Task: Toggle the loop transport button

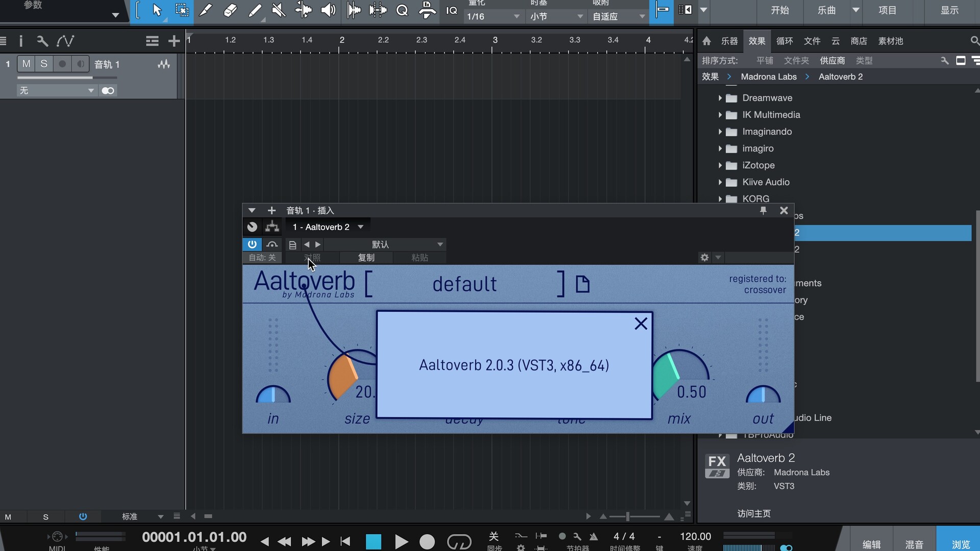Action: click(459, 541)
